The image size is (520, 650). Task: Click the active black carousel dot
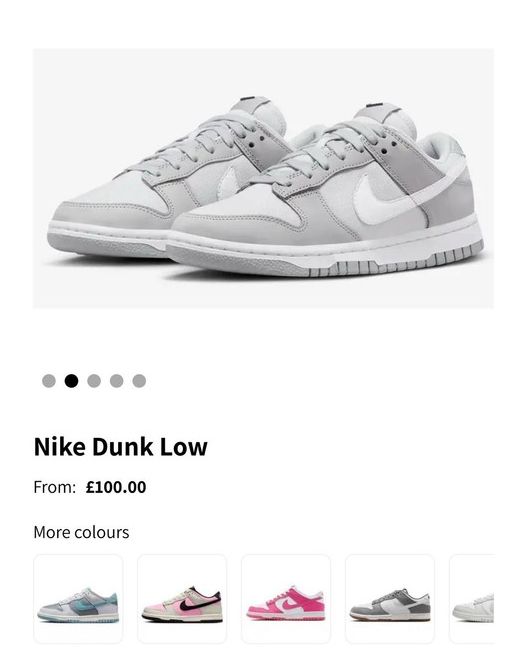71,381
